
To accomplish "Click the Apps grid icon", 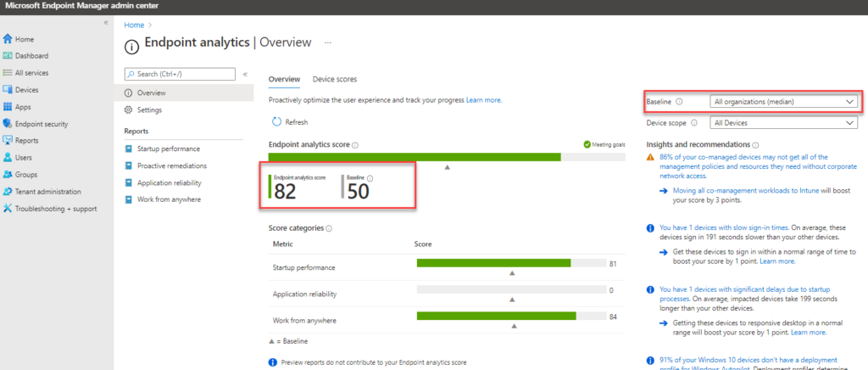I will pos(7,107).
